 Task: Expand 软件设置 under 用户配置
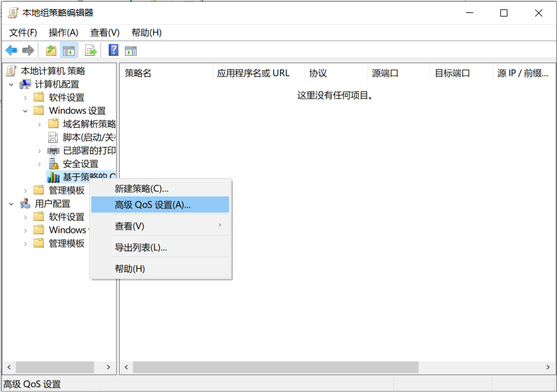point(25,217)
